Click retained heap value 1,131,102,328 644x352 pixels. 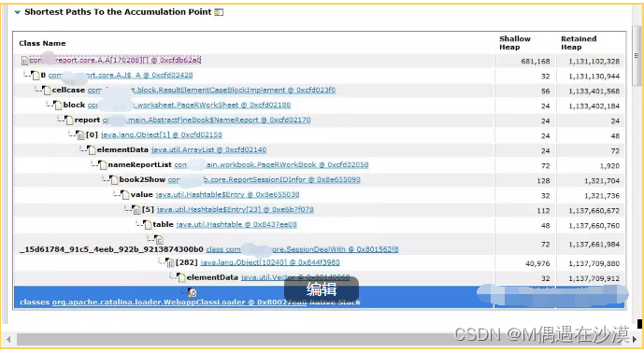point(594,62)
